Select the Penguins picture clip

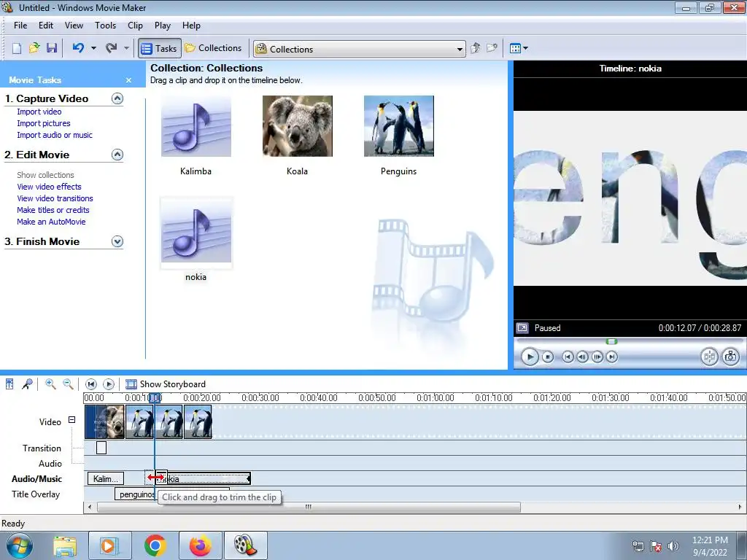[399, 126]
